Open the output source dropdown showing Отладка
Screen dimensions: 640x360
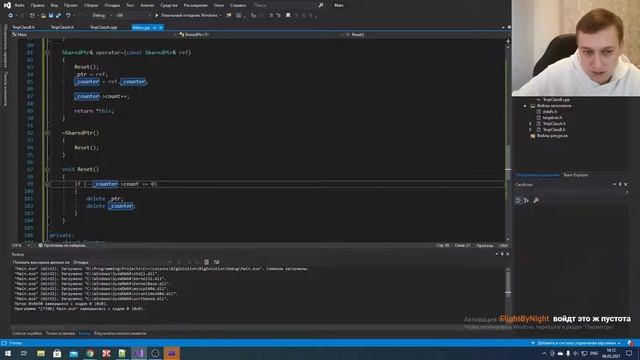pyautogui.click(x=122, y=262)
